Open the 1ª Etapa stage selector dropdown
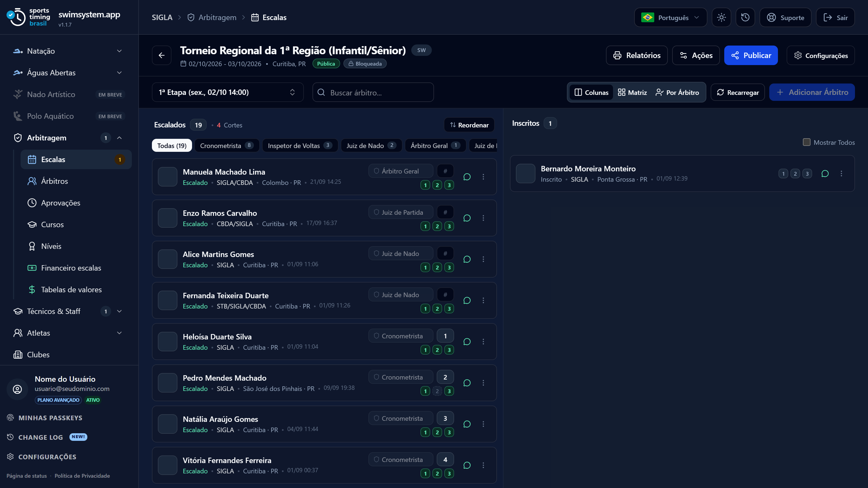 pos(228,92)
